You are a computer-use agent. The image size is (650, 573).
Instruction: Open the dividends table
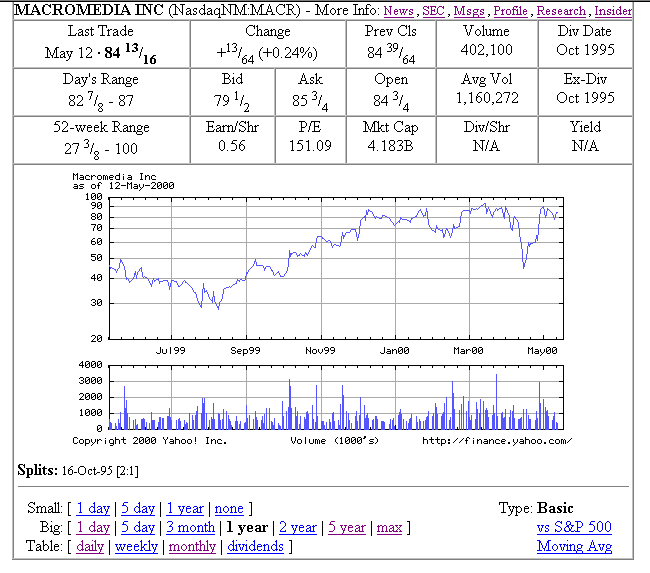pos(255,547)
